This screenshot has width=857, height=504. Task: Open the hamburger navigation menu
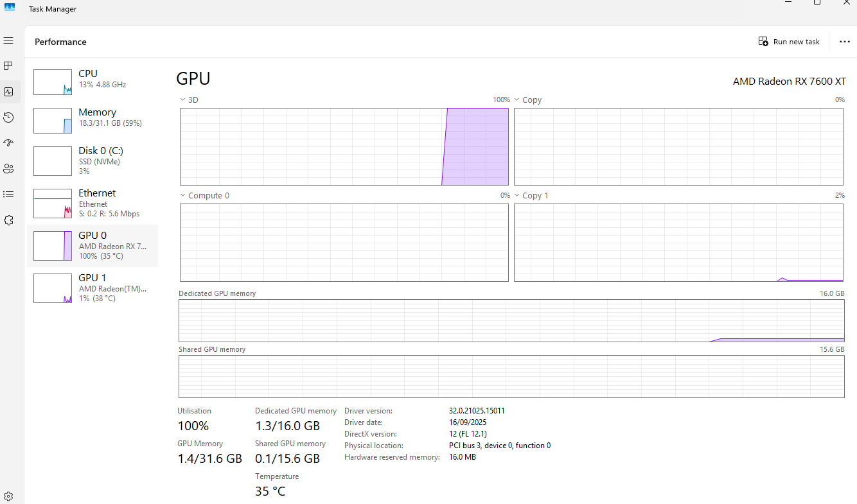pyautogui.click(x=8, y=40)
